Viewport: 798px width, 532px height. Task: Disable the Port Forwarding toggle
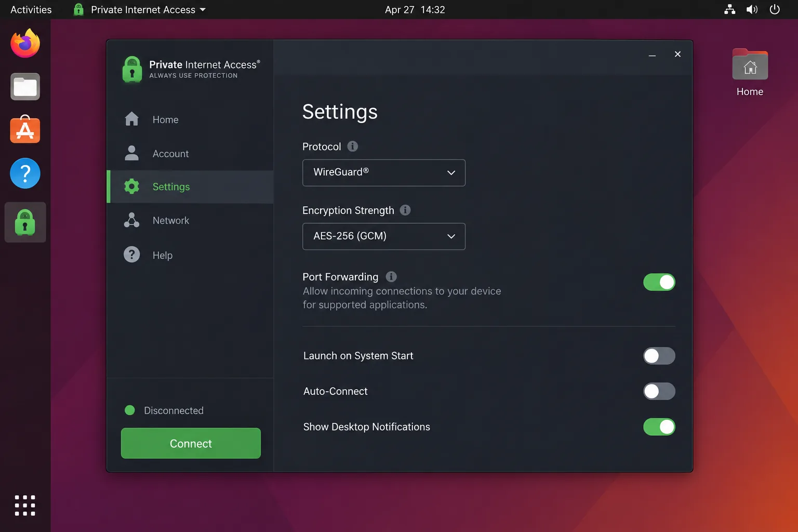[x=659, y=282]
